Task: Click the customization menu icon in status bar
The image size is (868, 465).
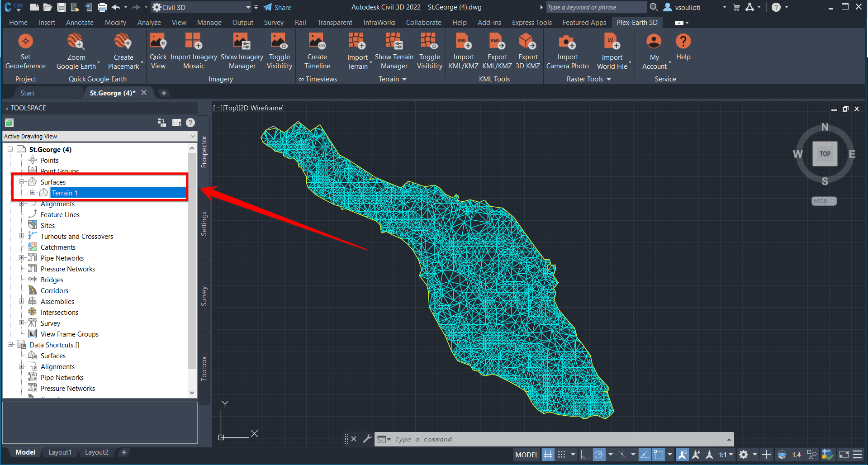Action: click(858, 455)
